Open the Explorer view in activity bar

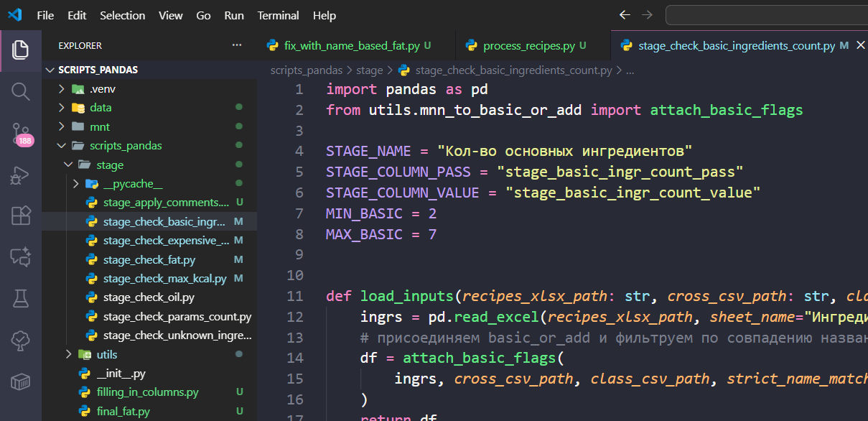(x=21, y=50)
